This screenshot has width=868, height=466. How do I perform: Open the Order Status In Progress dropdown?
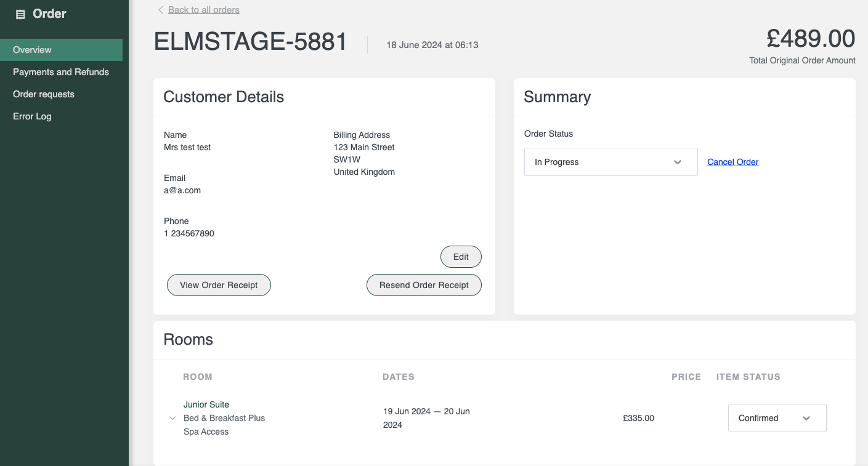pos(611,162)
